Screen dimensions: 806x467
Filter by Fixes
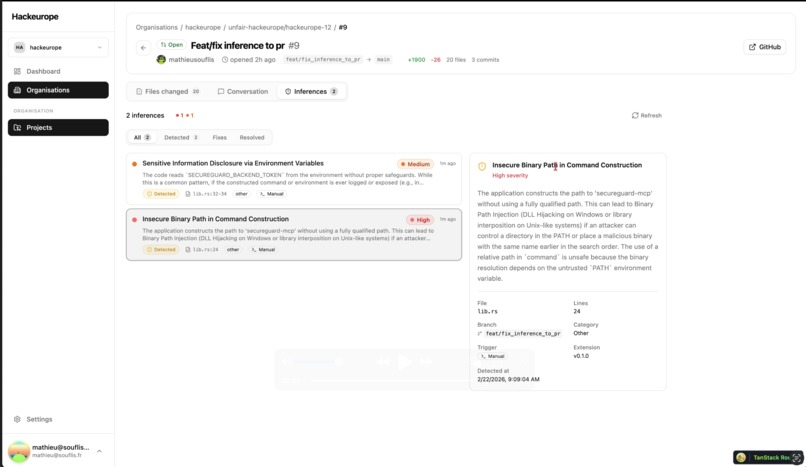(219, 138)
